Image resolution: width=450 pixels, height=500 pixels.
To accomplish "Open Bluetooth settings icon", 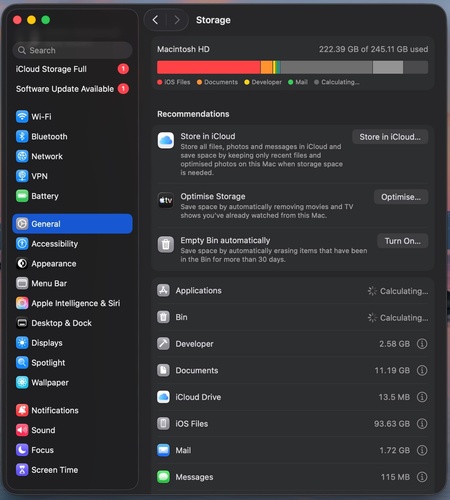I will pos(22,136).
